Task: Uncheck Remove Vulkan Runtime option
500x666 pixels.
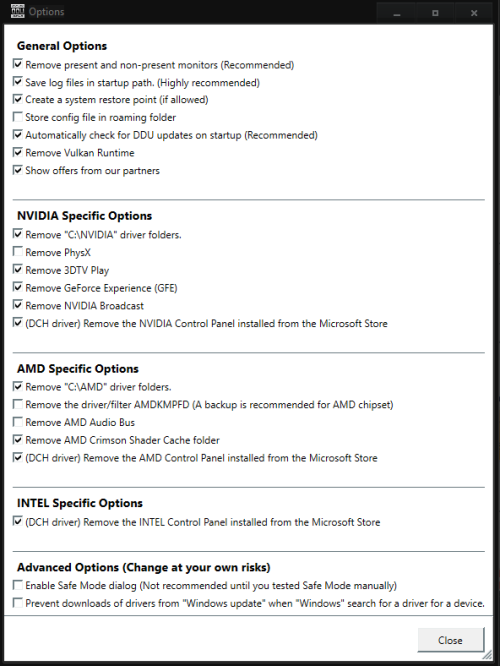Action: point(17,152)
